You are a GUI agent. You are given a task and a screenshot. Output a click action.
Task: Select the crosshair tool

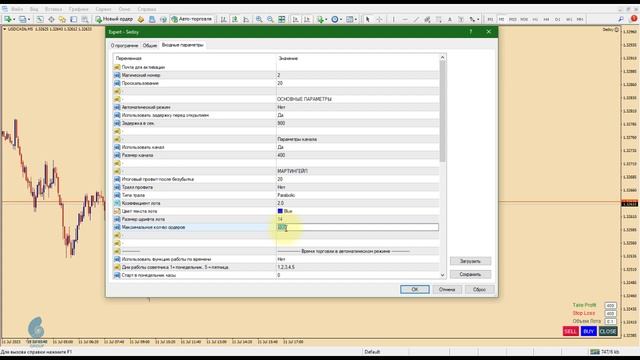(x=379, y=19)
